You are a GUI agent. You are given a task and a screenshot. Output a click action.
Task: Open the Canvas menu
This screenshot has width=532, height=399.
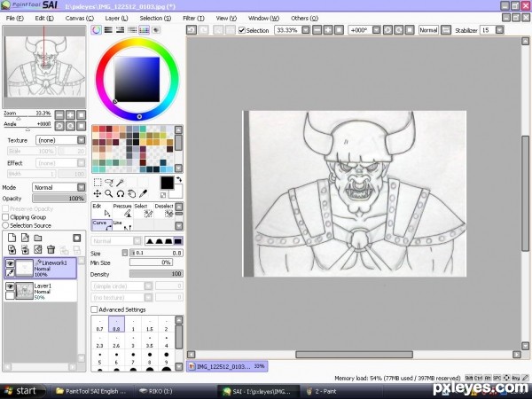80,19
